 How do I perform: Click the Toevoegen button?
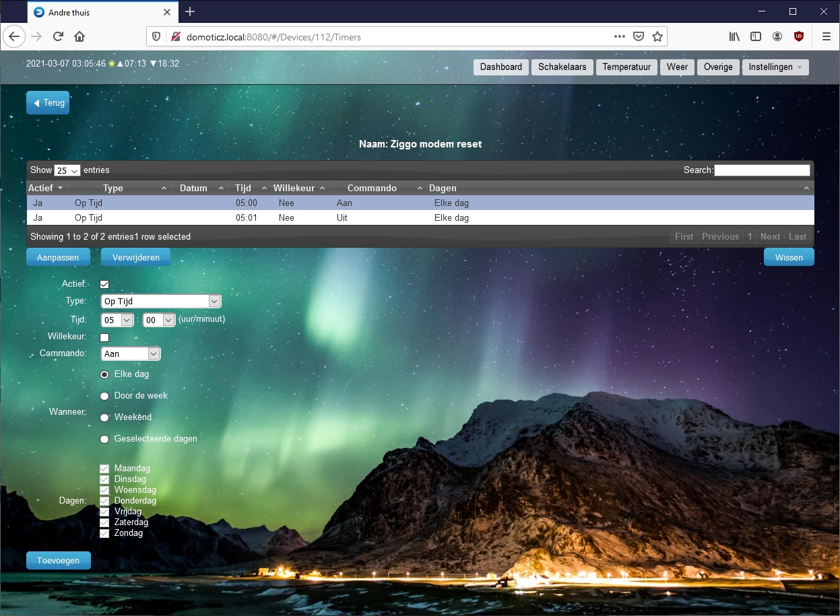[x=59, y=560]
